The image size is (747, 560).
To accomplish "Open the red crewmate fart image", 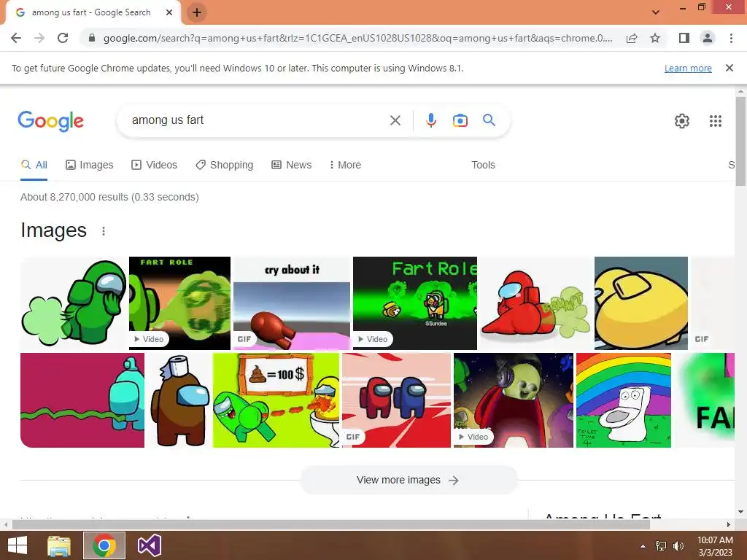I will [535, 303].
